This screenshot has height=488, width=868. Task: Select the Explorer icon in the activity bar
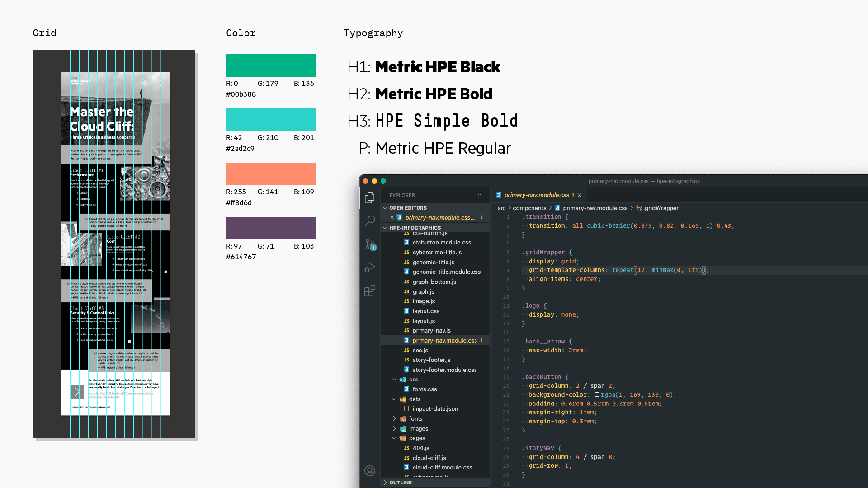[x=370, y=198]
